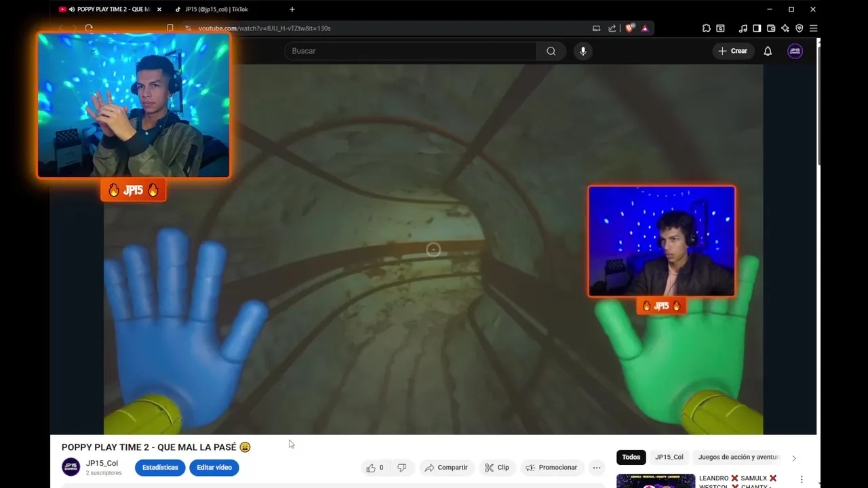Viewport: 868px width, 488px height.
Task: Open options menu for LEANDRO SAMULX video
Action: tap(802, 479)
